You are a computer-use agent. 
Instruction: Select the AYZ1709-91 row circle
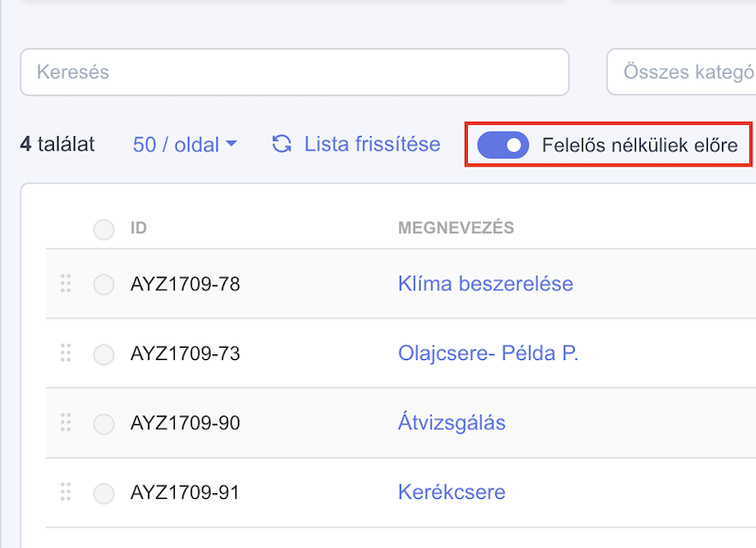click(x=104, y=493)
